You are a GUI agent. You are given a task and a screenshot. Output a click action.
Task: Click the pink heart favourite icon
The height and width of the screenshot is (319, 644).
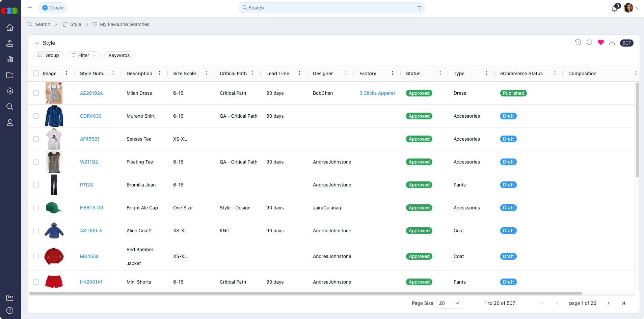600,42
